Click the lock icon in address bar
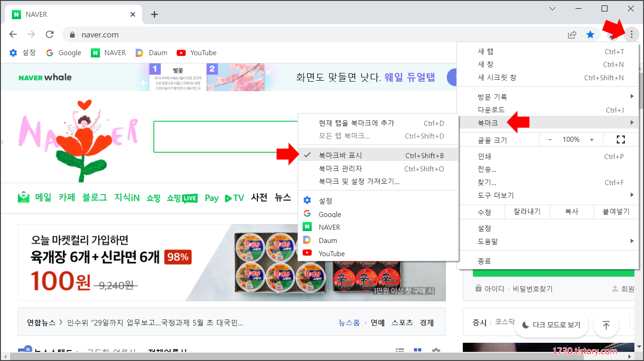Image resolution: width=644 pixels, height=361 pixels. [x=72, y=35]
